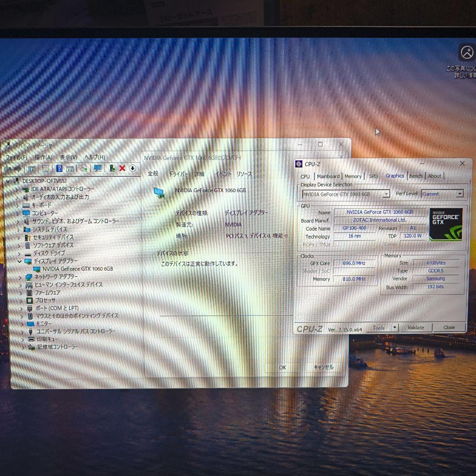Screen dimensions: 476x476
Task: Switch to CPU tab in CPU-Z
Action: pyautogui.click(x=305, y=176)
